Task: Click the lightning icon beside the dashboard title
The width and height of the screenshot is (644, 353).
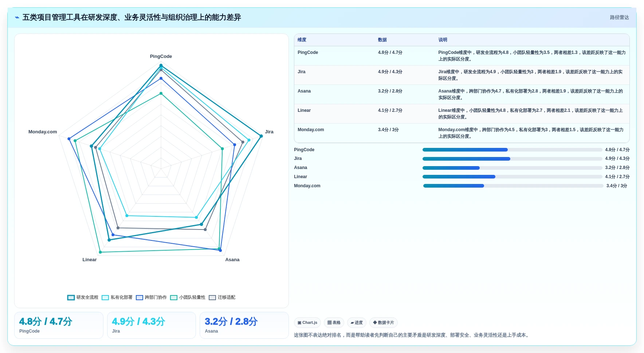Action: point(17,17)
